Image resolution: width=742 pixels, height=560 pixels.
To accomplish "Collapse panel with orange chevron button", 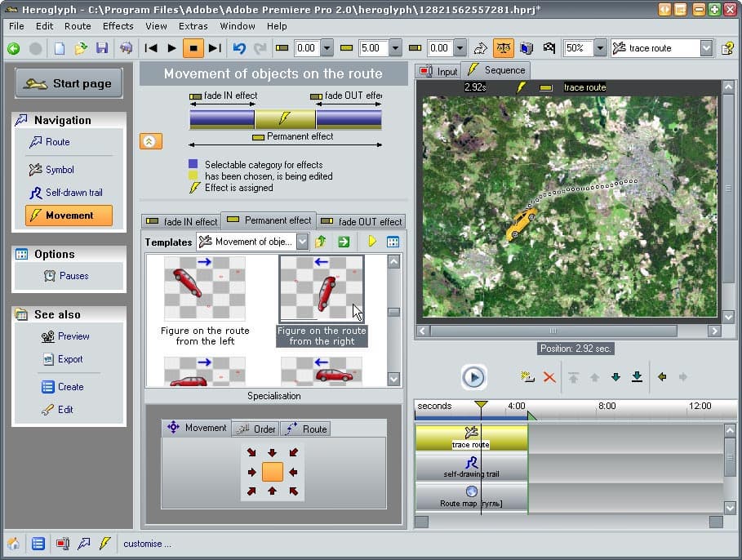I will pyautogui.click(x=150, y=141).
